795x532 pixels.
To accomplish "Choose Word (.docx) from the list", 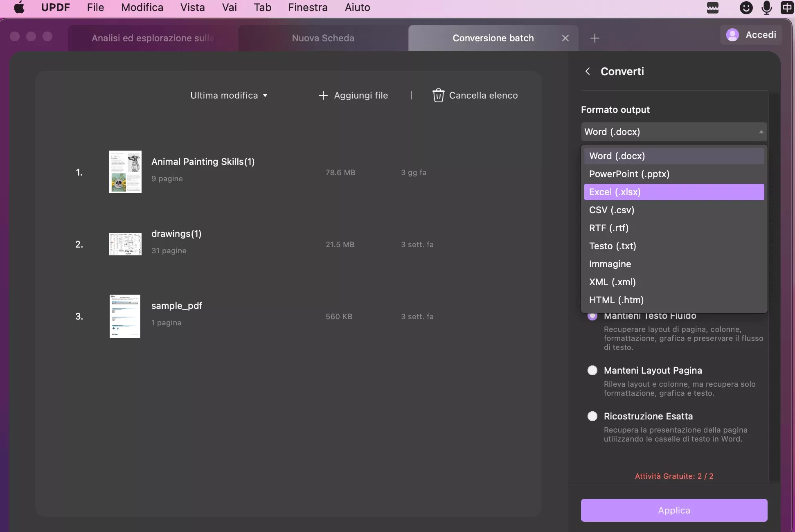I will 674,156.
